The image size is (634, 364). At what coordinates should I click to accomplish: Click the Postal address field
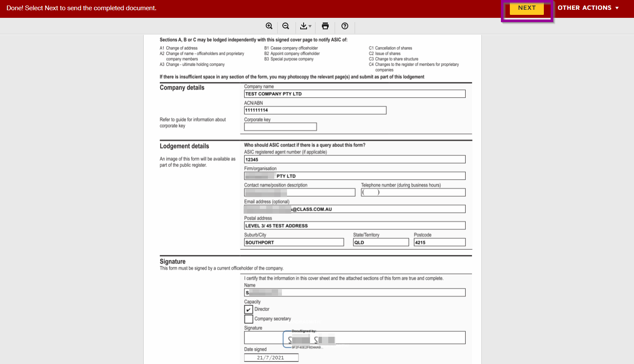(355, 226)
